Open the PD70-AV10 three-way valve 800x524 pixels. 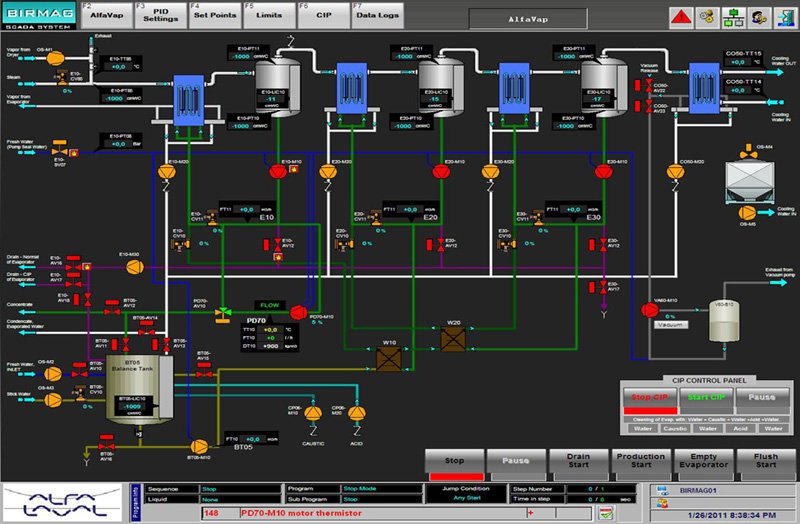coord(223,315)
